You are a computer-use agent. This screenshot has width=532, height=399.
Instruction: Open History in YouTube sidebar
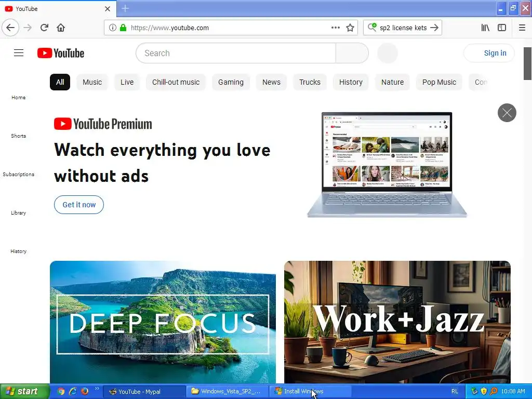[x=18, y=251]
